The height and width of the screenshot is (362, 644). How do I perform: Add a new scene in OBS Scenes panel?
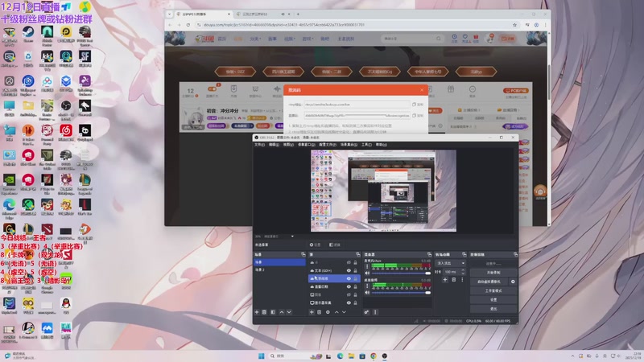click(x=257, y=312)
